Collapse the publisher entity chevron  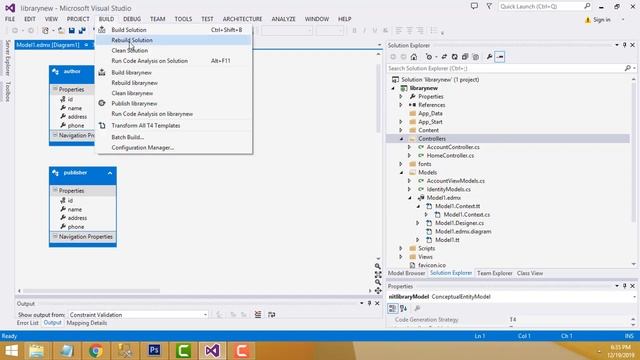(x=110, y=173)
